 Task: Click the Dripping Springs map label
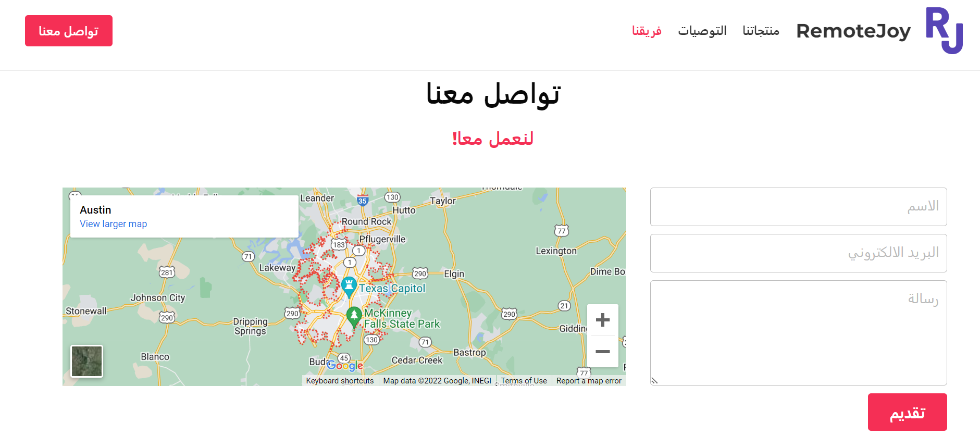point(250,326)
